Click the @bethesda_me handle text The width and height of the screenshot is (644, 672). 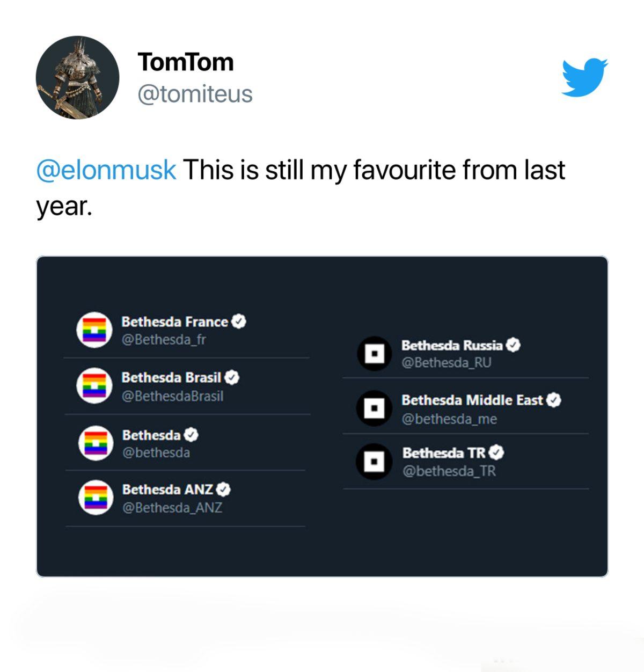(451, 417)
